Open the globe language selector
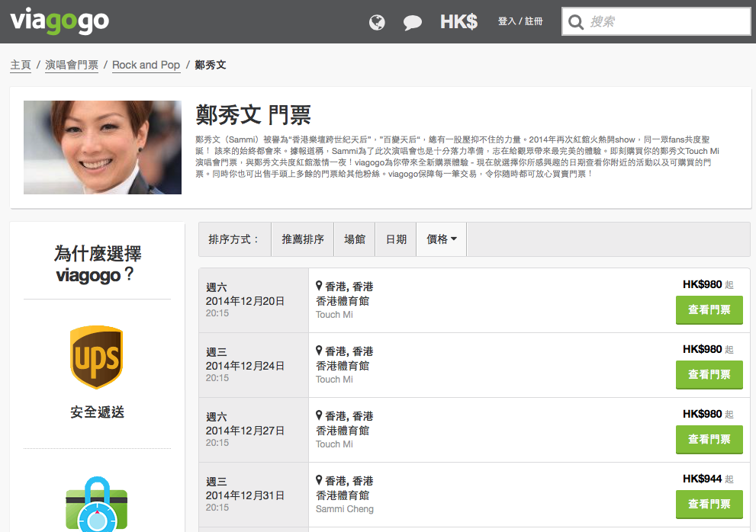Viewport: 756px width, 532px height. pyautogui.click(x=377, y=22)
